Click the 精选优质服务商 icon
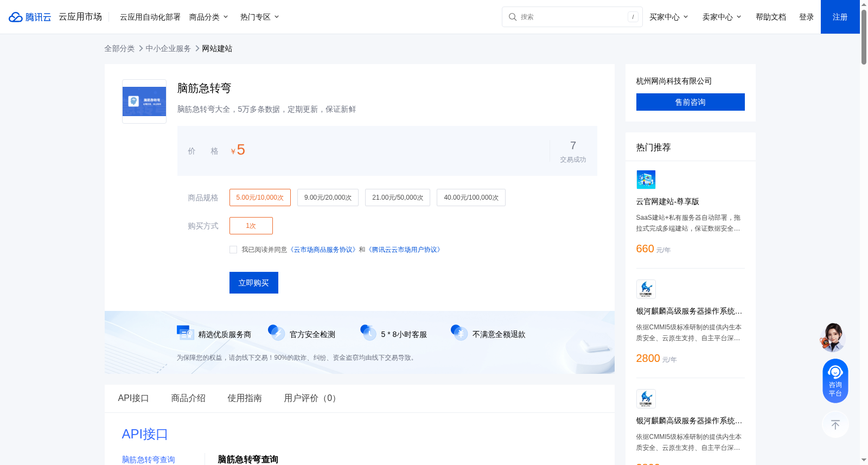 [x=186, y=333]
